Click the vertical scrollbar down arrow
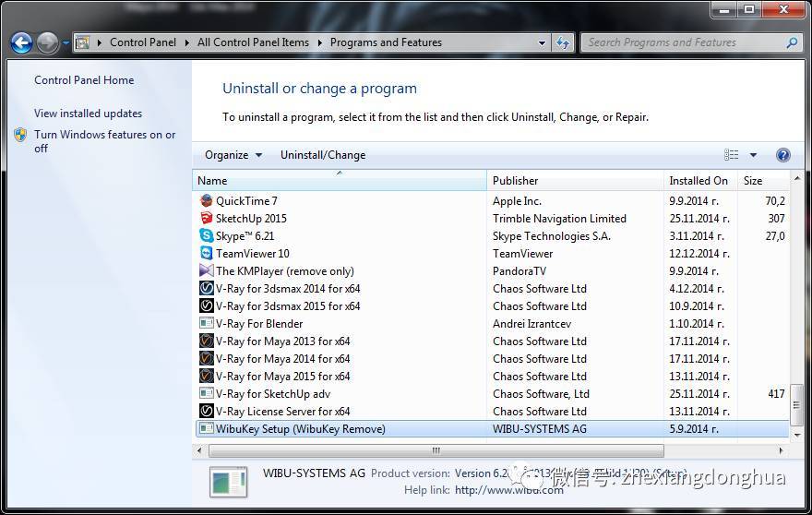The image size is (812, 515). point(797,436)
